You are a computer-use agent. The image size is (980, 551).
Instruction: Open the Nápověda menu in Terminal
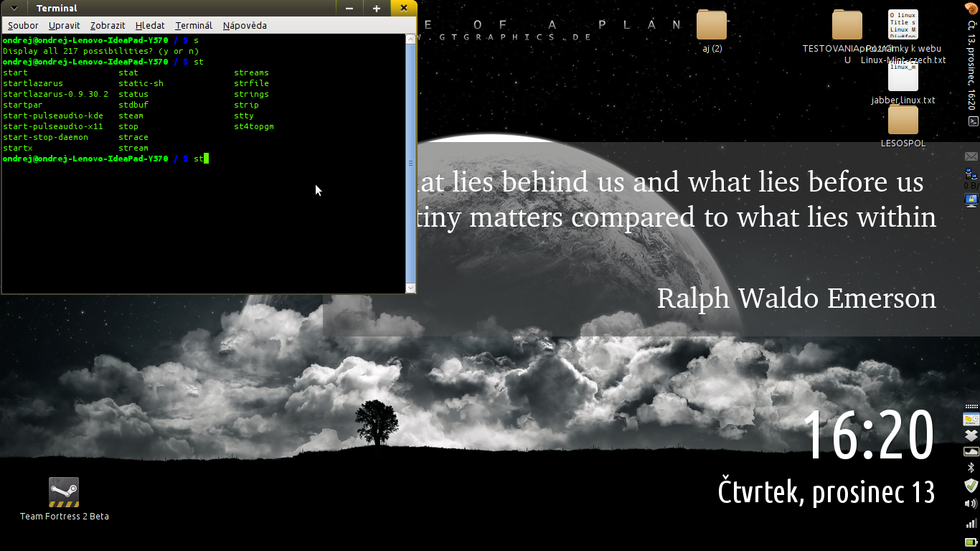click(245, 25)
